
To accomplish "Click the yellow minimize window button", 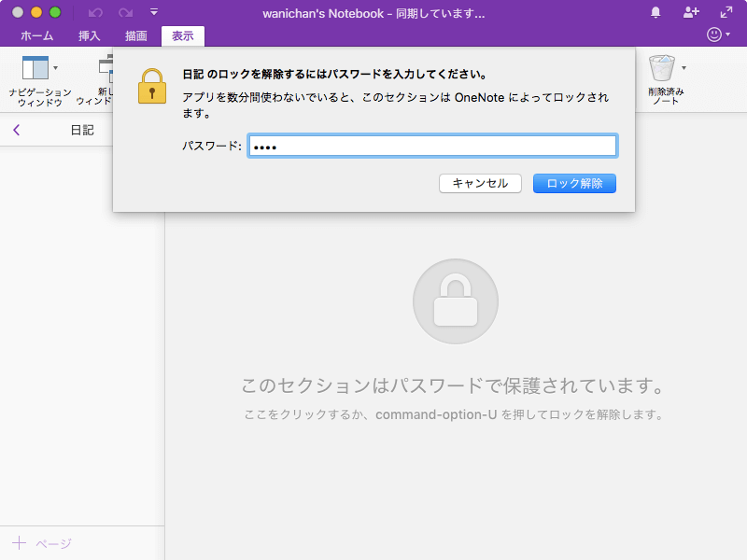I will click(36, 12).
